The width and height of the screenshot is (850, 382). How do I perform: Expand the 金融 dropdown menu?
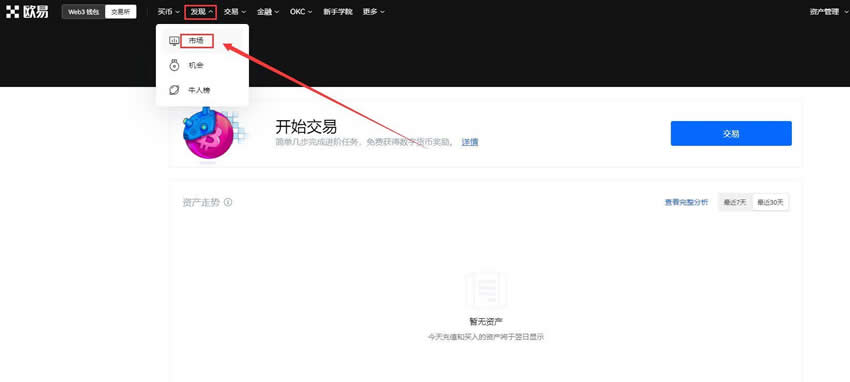click(268, 11)
